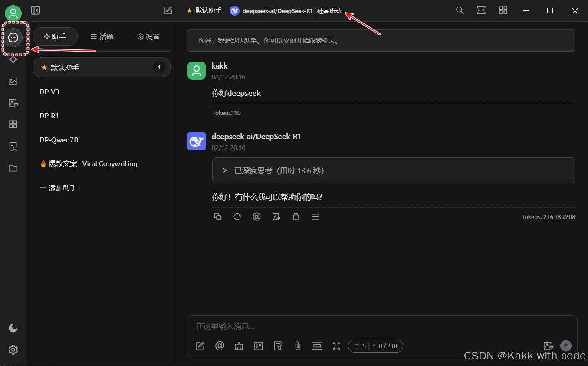
Task: Click the kakk username in message header
Action: (220, 66)
